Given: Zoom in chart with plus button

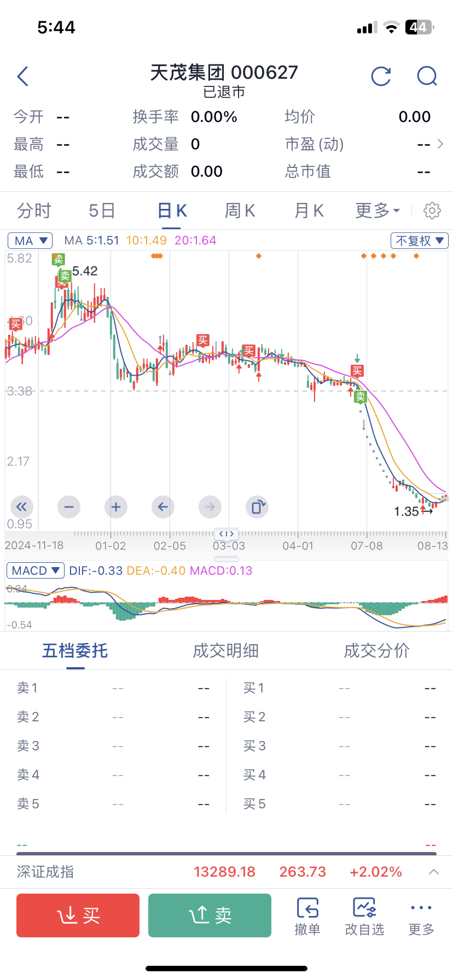Looking at the screenshot, I should [116, 507].
